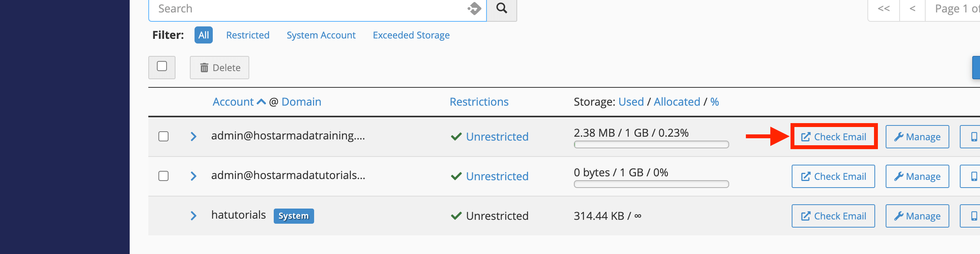
Task: Expand the admin@hostarmadatraining account row
Action: pos(193,136)
